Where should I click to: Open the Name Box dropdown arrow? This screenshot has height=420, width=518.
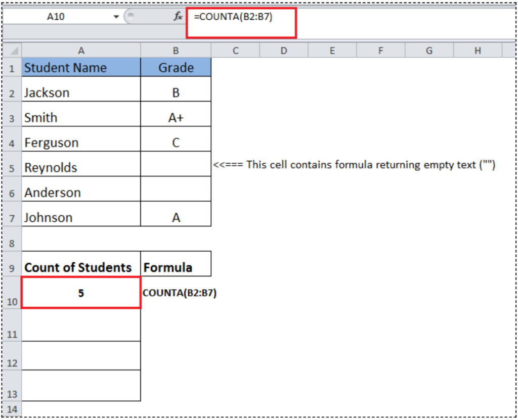click(x=116, y=16)
